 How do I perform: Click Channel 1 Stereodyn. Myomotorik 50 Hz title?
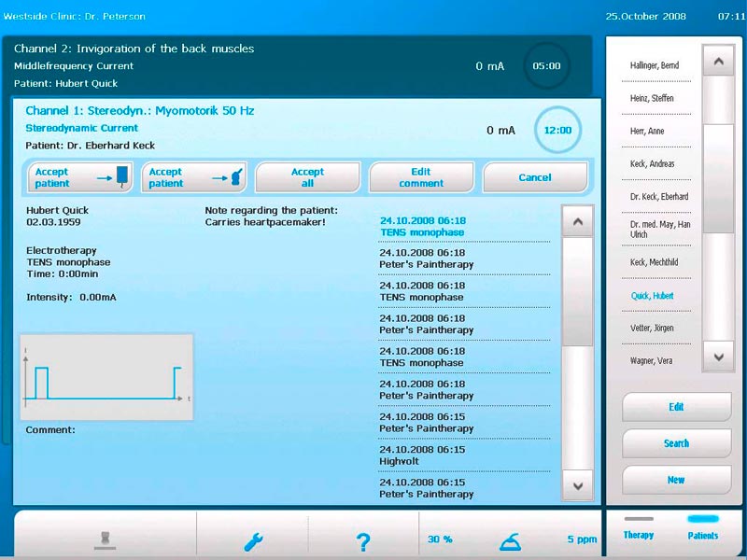[139, 111]
